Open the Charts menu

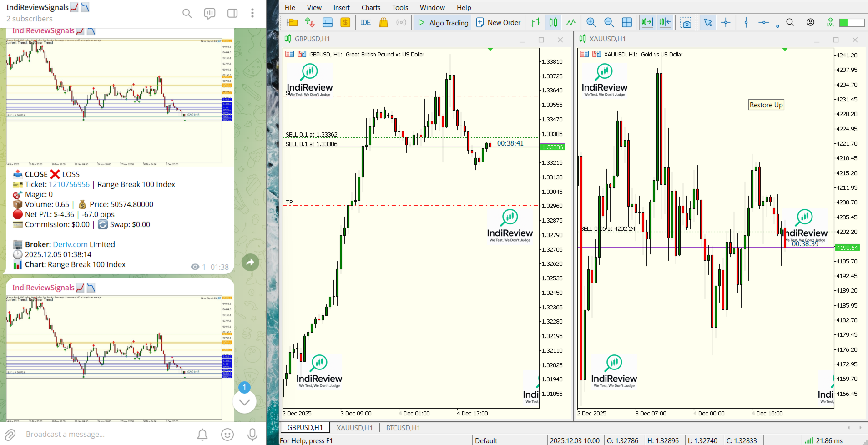[371, 7]
